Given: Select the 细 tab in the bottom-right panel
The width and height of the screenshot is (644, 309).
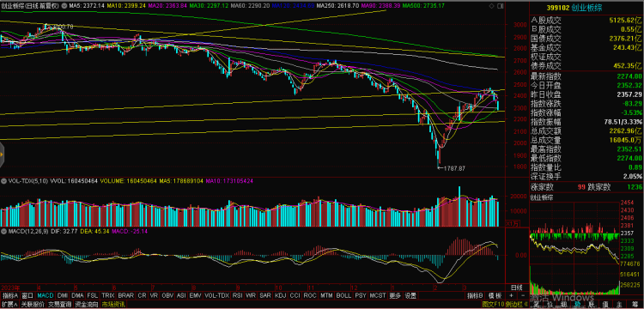Looking at the screenshot, I should coord(564,305).
